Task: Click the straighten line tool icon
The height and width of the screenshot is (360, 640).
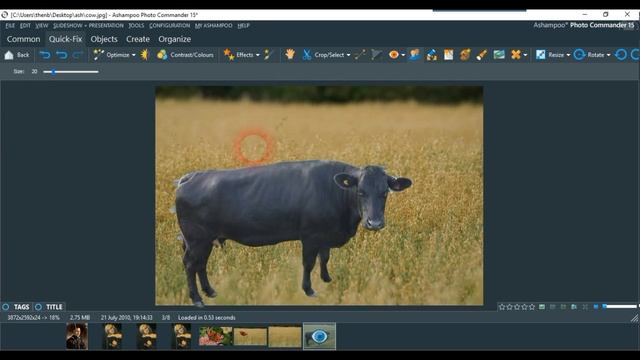Action: click(360, 55)
